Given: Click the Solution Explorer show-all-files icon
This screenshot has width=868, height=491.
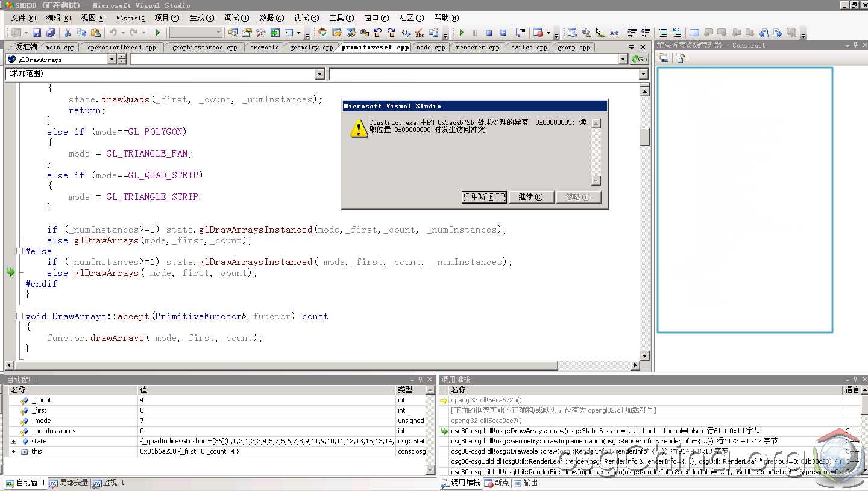Looking at the screenshot, I should [681, 58].
